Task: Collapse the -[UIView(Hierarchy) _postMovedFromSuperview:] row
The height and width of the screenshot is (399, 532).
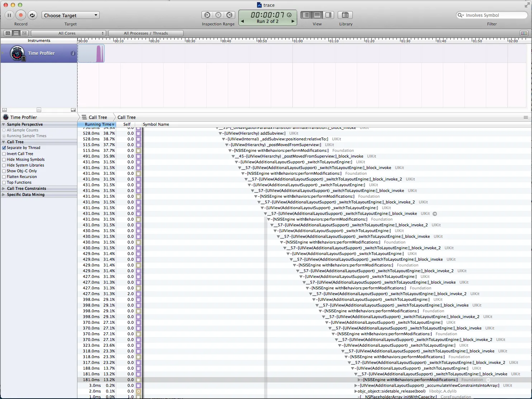Action: tap(227, 145)
